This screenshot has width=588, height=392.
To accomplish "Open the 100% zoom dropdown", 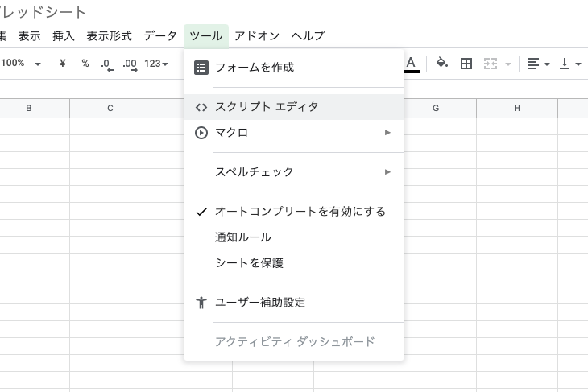I will [20, 64].
